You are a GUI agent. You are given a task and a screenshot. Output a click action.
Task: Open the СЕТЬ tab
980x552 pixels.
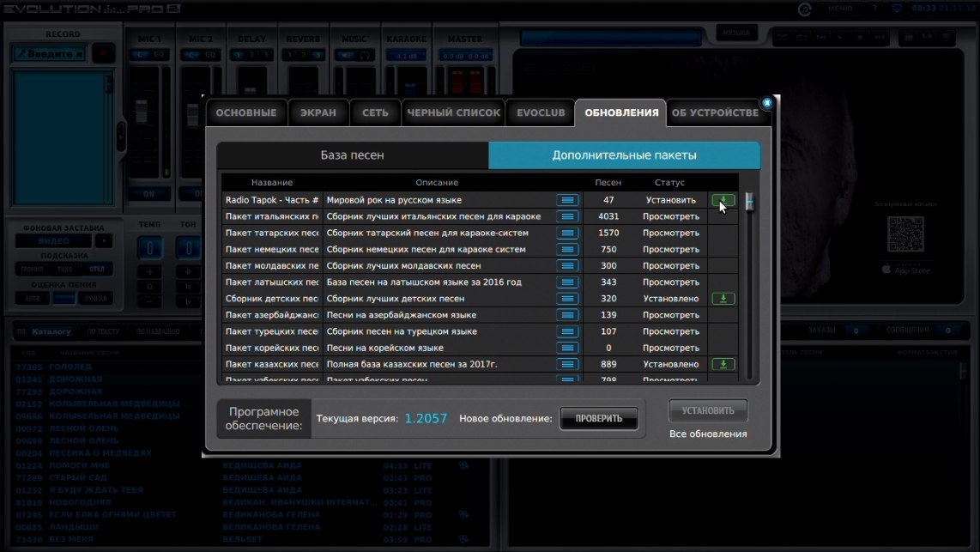coord(375,112)
